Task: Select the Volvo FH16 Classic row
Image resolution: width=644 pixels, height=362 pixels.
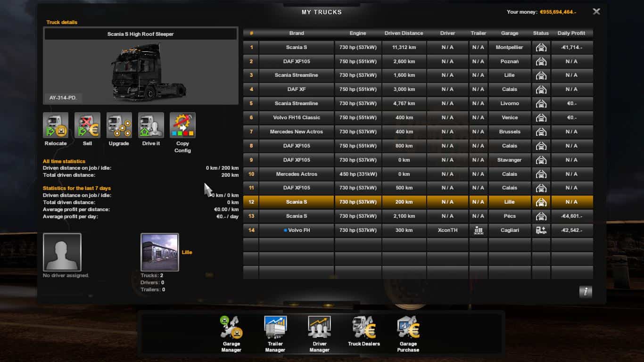Action: pyautogui.click(x=297, y=118)
